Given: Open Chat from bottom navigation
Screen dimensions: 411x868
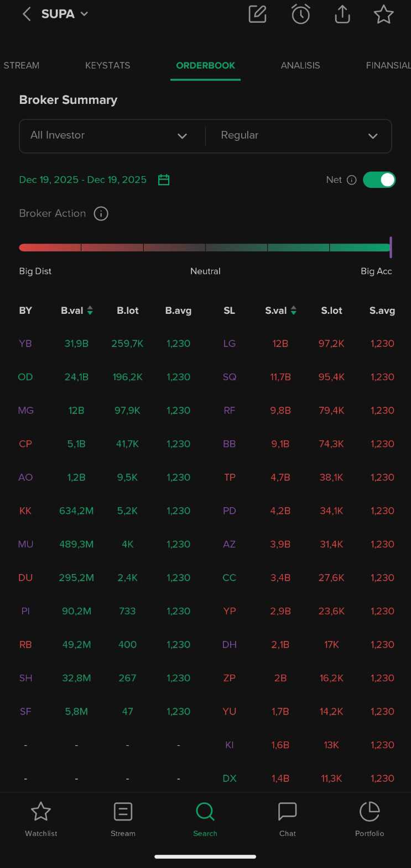Looking at the screenshot, I should coord(287,818).
